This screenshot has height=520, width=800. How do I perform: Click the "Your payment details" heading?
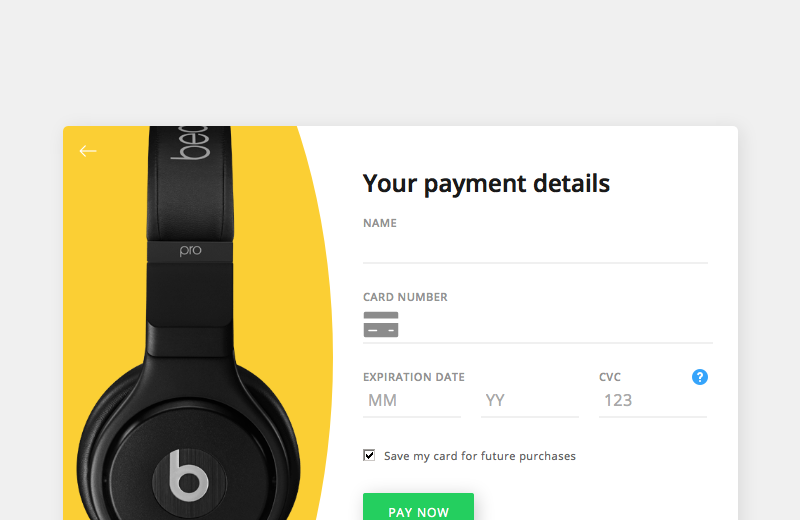pyautogui.click(x=486, y=184)
